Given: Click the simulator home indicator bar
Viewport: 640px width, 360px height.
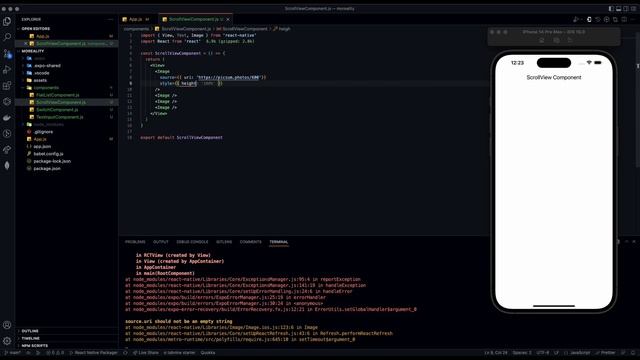Looking at the screenshot, I should [x=554, y=306].
